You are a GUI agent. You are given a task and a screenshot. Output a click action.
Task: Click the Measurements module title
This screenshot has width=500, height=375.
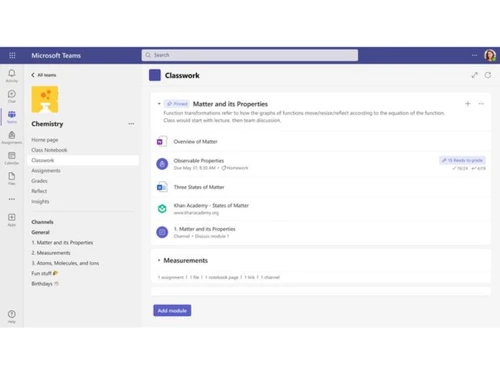pos(186,260)
